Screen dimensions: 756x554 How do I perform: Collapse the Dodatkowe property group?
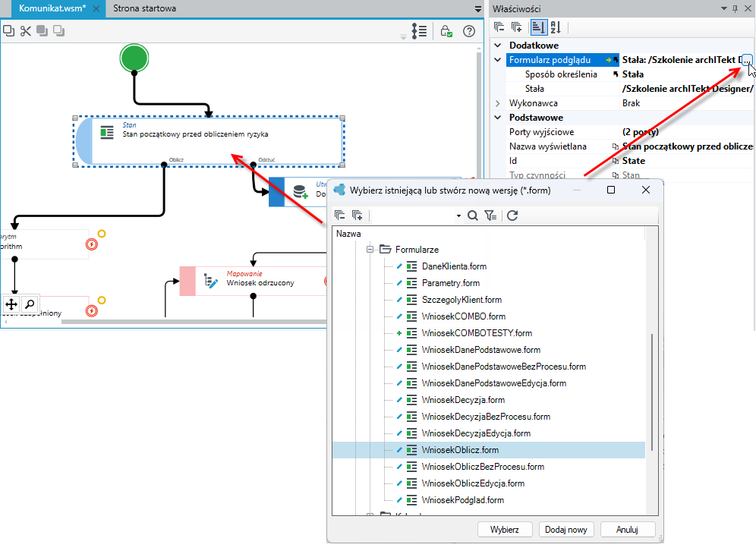498,46
